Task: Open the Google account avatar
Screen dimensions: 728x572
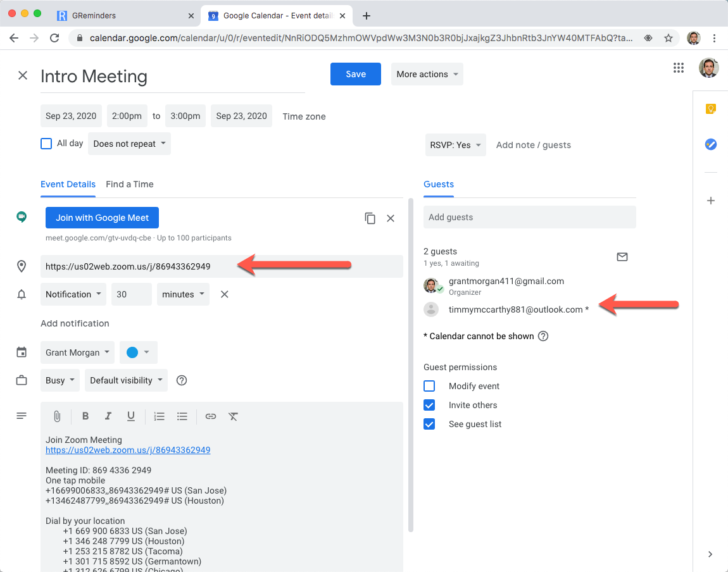Action: [708, 68]
